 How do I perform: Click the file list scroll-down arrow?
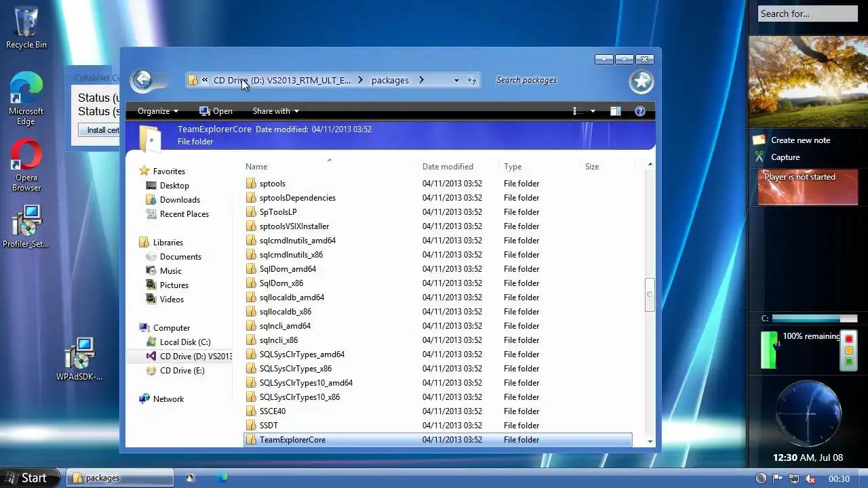(x=650, y=441)
